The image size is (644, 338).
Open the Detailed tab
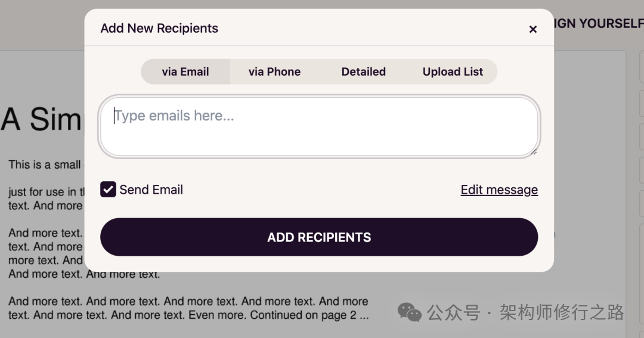(x=363, y=72)
